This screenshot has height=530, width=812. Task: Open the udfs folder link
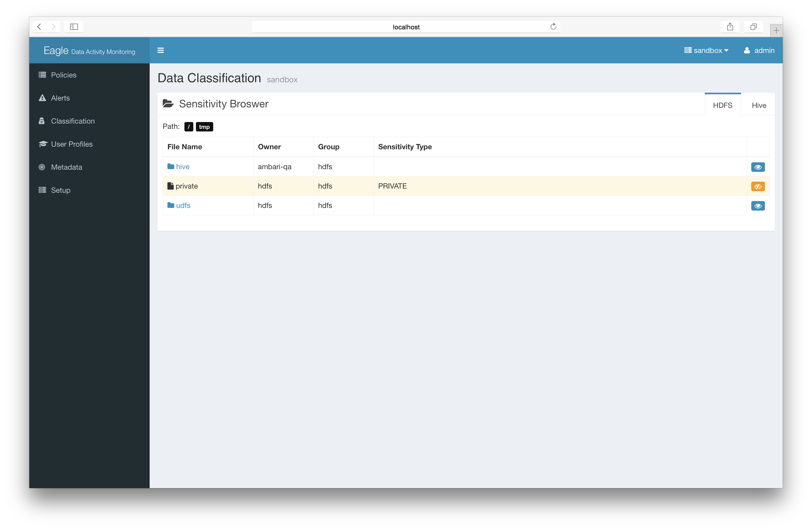tap(183, 205)
